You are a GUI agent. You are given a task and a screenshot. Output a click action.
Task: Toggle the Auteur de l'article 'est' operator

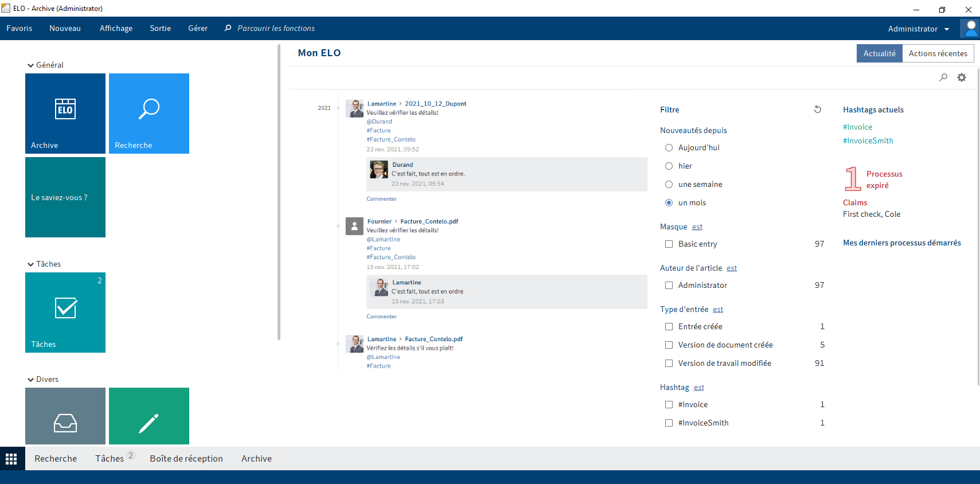tap(732, 268)
